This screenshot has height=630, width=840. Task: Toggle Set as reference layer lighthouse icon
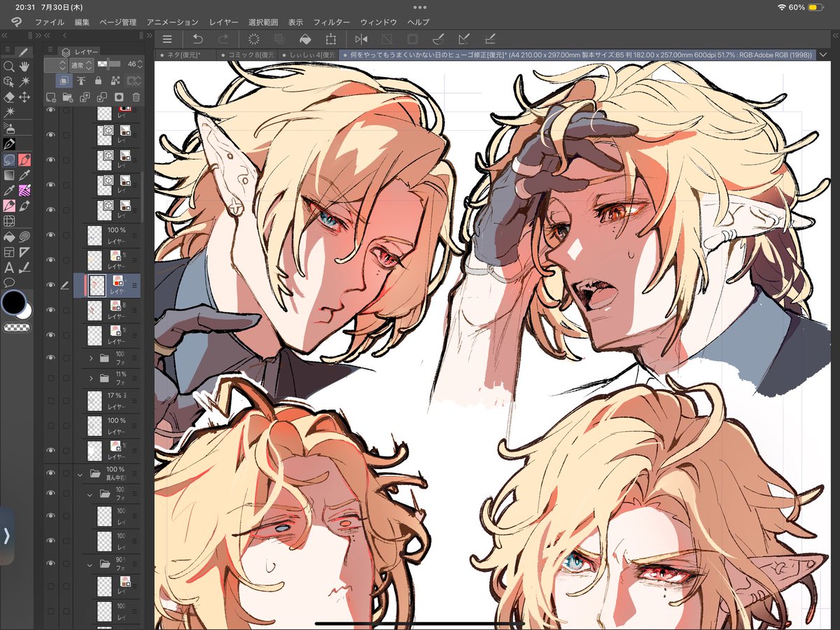81,81
